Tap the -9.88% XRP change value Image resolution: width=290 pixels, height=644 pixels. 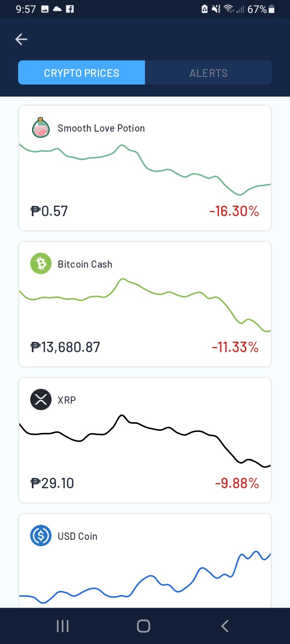pos(237,483)
